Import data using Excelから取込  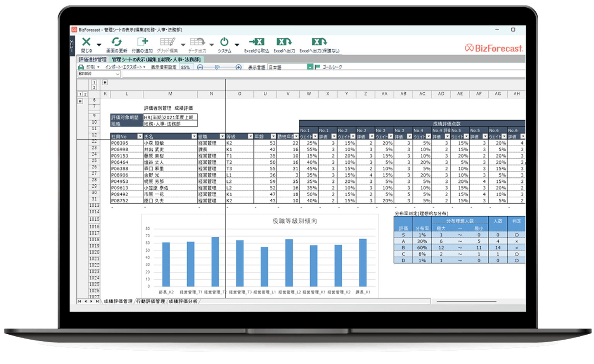coord(256,43)
